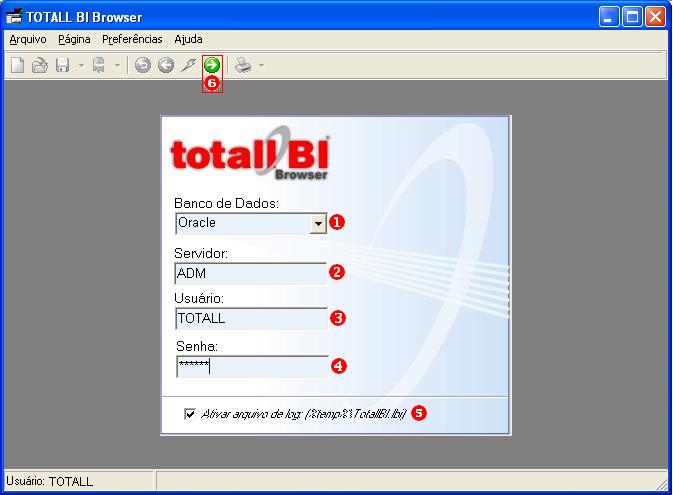Image resolution: width=673 pixels, height=495 pixels.
Task: Click the green Connect arrow button
Action: click(x=212, y=65)
